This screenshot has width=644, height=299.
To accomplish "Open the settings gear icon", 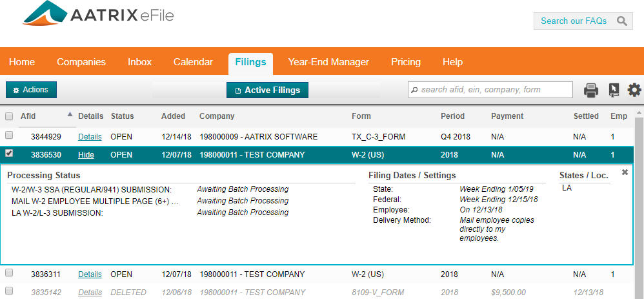I will (634, 90).
